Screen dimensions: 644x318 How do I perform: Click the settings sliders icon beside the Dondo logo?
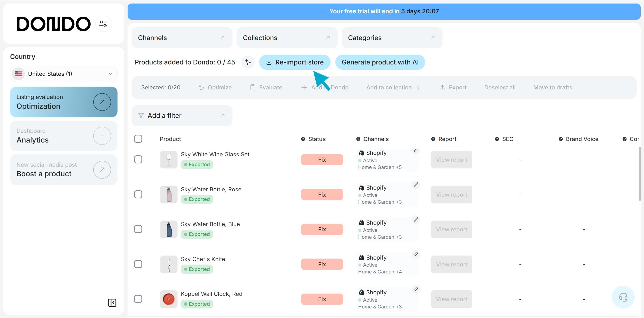103,24
